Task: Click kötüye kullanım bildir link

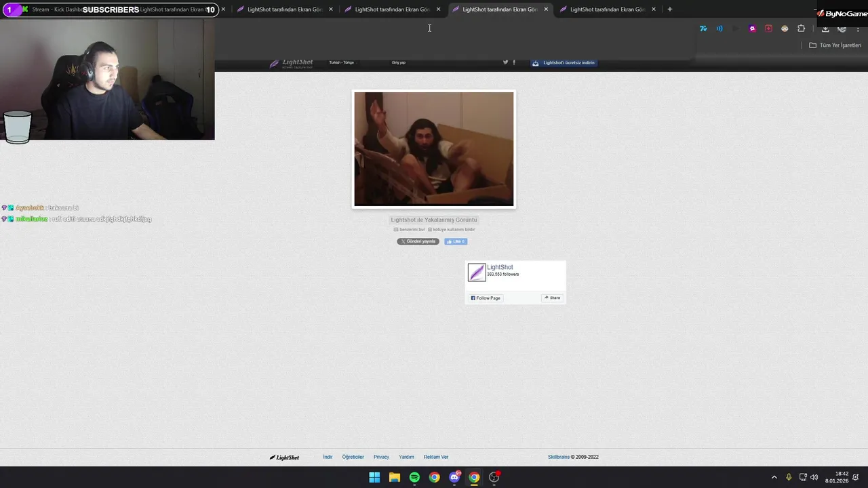Action: tap(452, 230)
